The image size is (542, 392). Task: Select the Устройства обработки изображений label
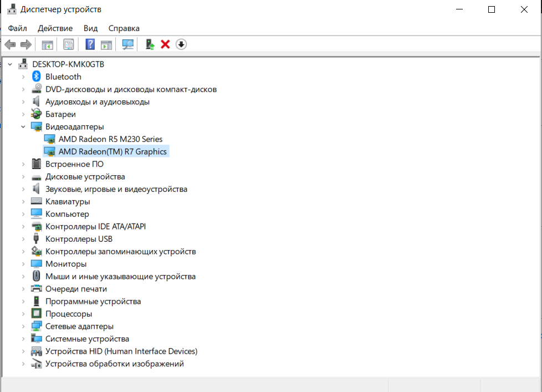pyautogui.click(x=115, y=364)
